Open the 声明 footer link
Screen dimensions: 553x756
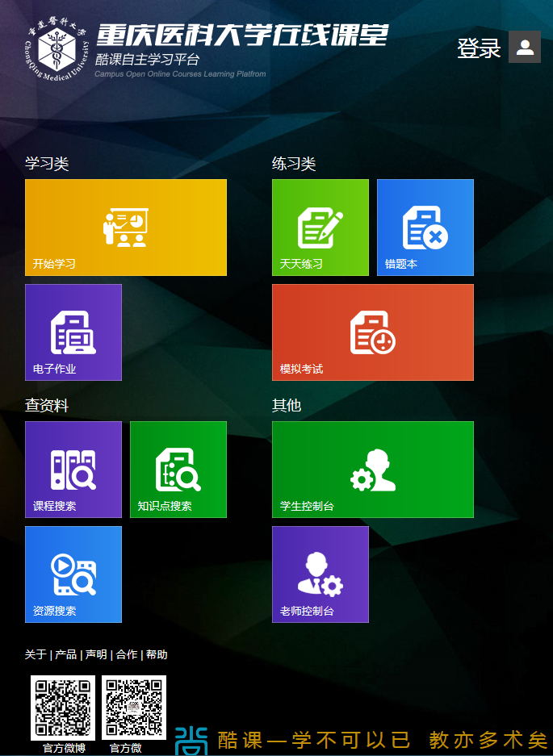coord(96,654)
